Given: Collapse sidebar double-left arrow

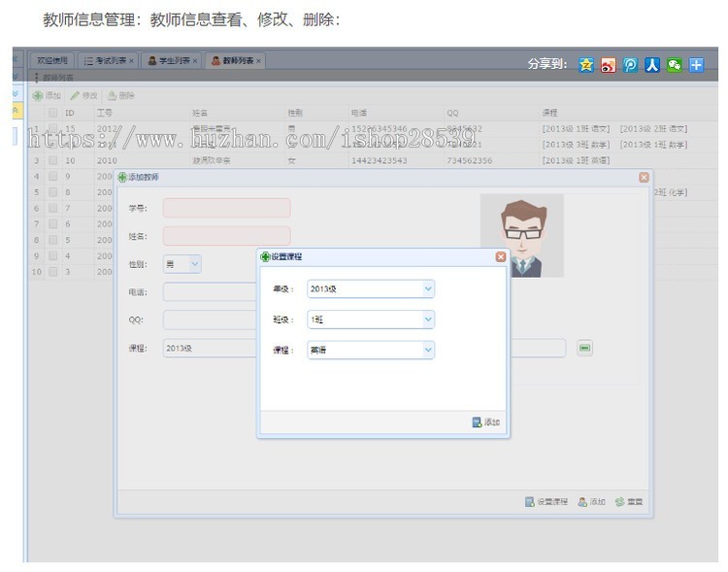Looking at the screenshot, I should coord(16,58).
